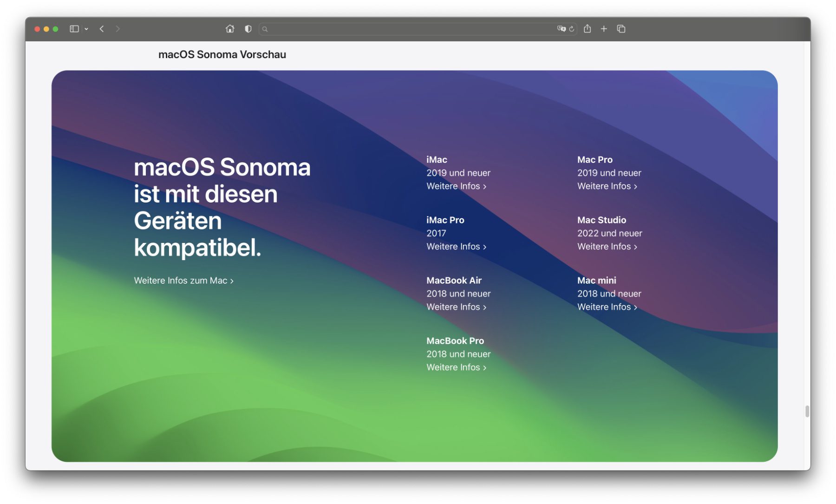The image size is (836, 504).
Task: Toggle the Safari sidebar
Action: click(x=74, y=29)
